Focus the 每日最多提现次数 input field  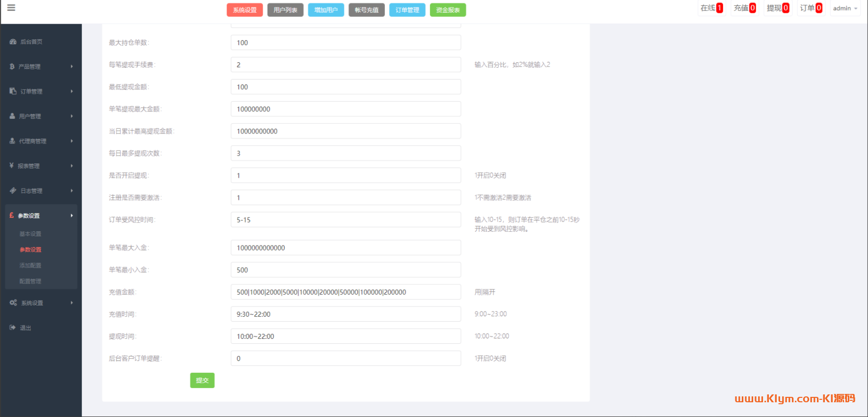pyautogui.click(x=346, y=153)
